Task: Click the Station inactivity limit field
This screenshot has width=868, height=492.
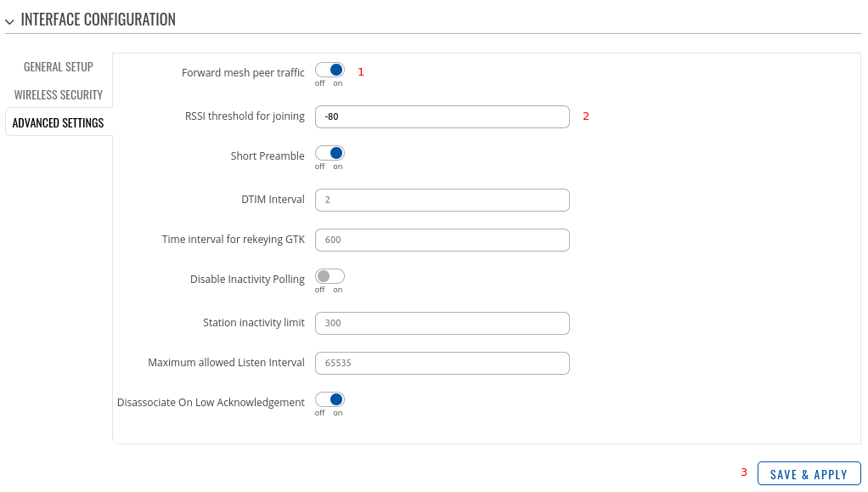Action: click(x=442, y=323)
